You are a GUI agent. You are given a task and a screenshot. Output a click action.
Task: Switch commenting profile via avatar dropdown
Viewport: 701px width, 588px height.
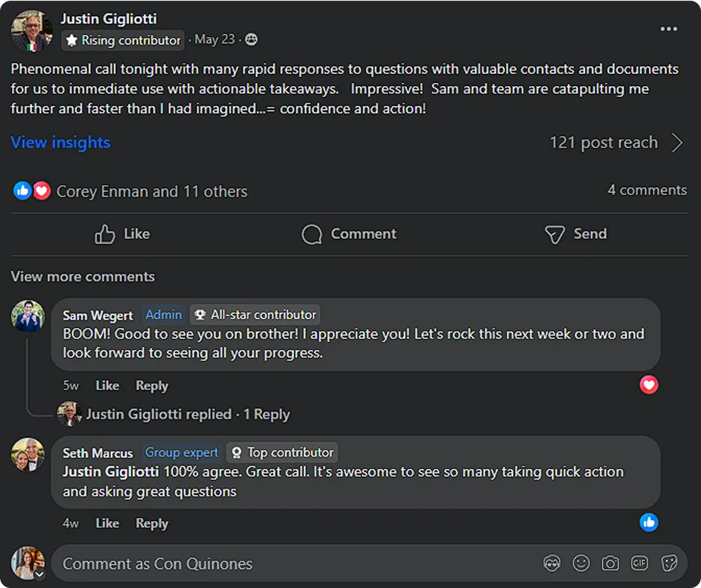[x=39, y=575]
